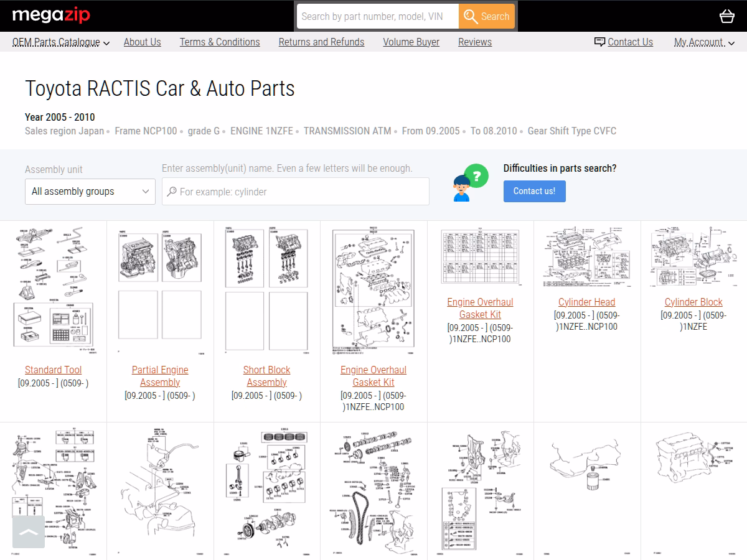Select the 'Year 2005 - 2010' text
The height and width of the screenshot is (560, 747).
point(60,117)
